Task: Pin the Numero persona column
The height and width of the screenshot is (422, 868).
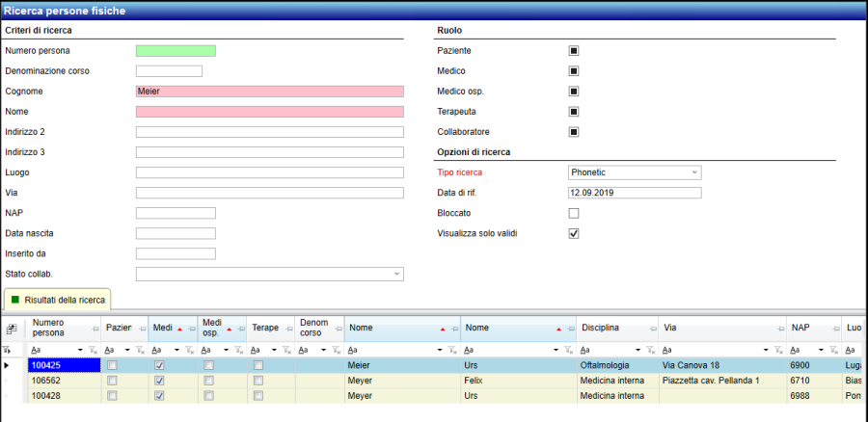Action: click(93, 329)
